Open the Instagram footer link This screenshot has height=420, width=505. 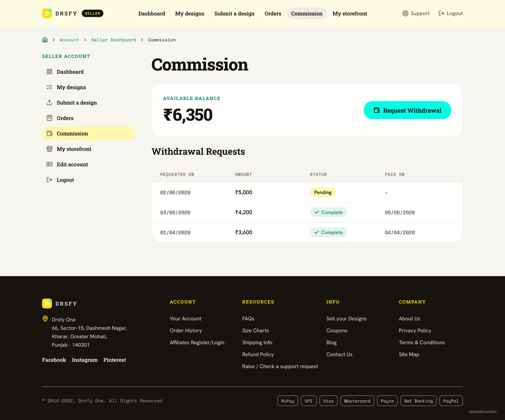(85, 360)
